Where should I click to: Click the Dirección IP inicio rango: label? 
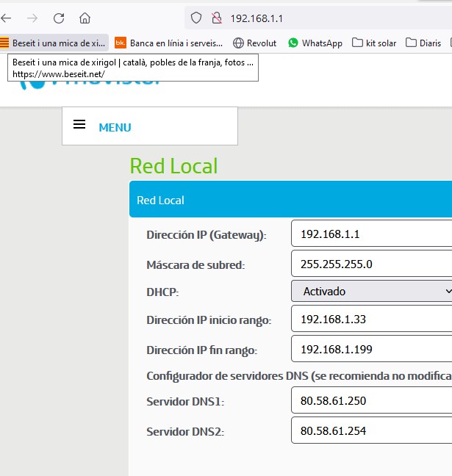click(209, 320)
